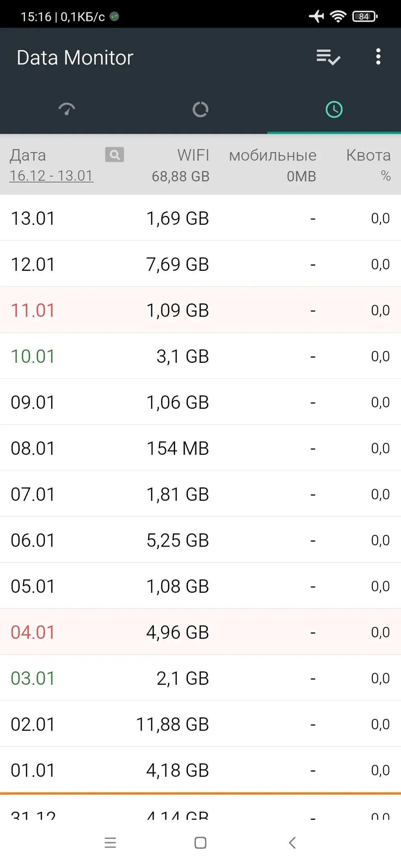The width and height of the screenshot is (401, 868).
Task: Open the green 10.01 date entry
Action: pyautogui.click(x=33, y=356)
